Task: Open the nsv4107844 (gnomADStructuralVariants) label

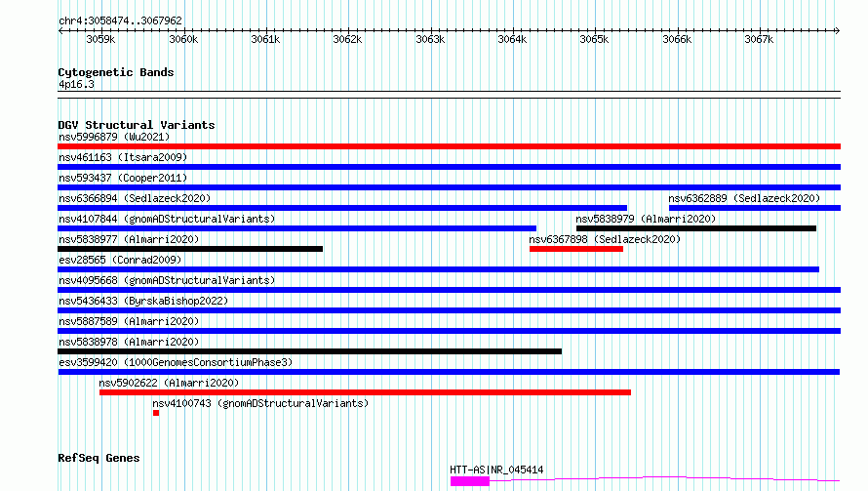Action: 167,219
